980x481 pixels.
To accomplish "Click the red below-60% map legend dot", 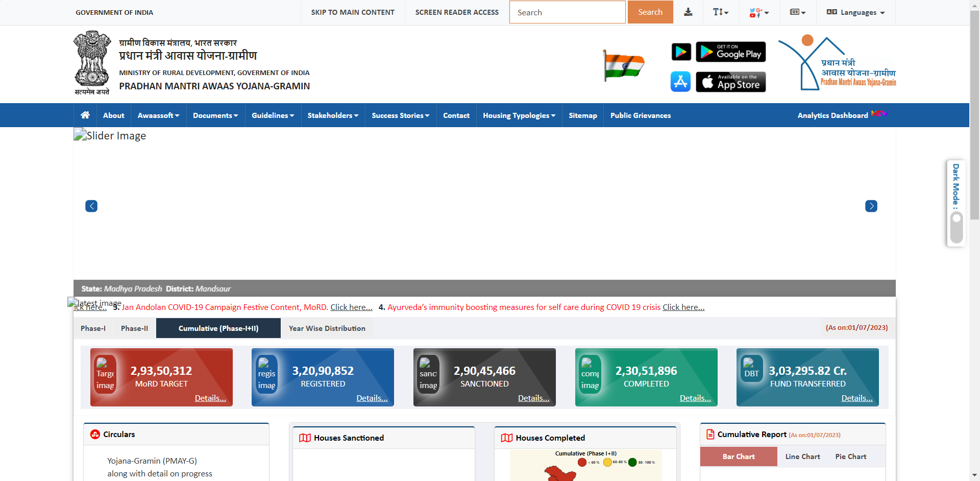I will click(582, 462).
